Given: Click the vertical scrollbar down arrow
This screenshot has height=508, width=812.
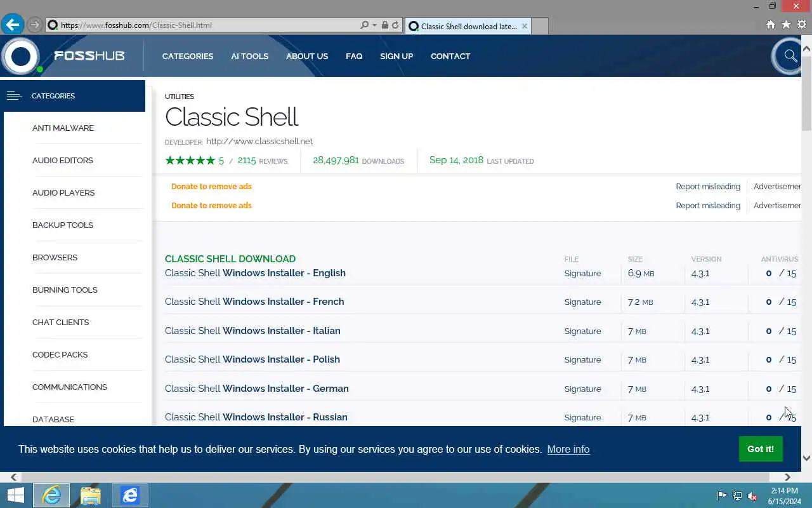Looking at the screenshot, I should click(806, 458).
